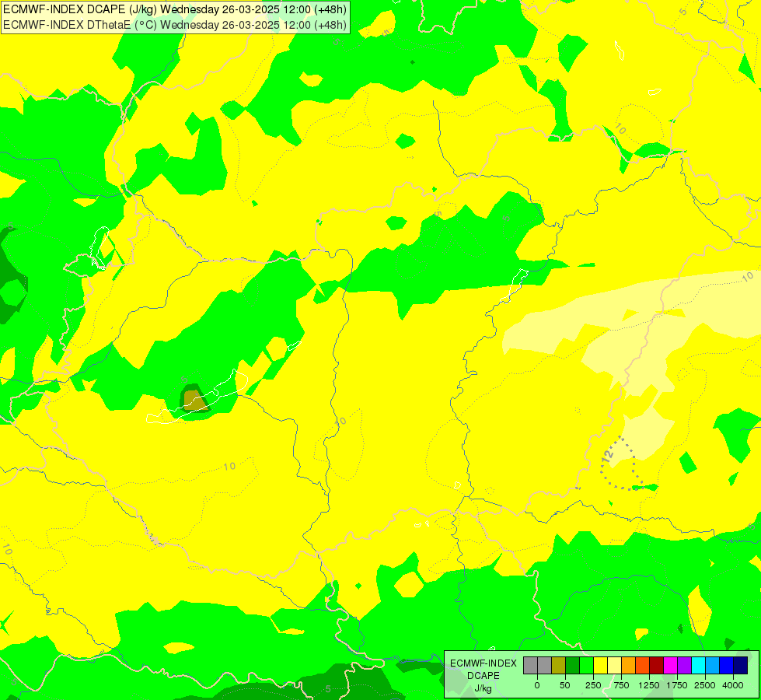
Task: Click the DThetaE title line in the header
Action: point(175,24)
